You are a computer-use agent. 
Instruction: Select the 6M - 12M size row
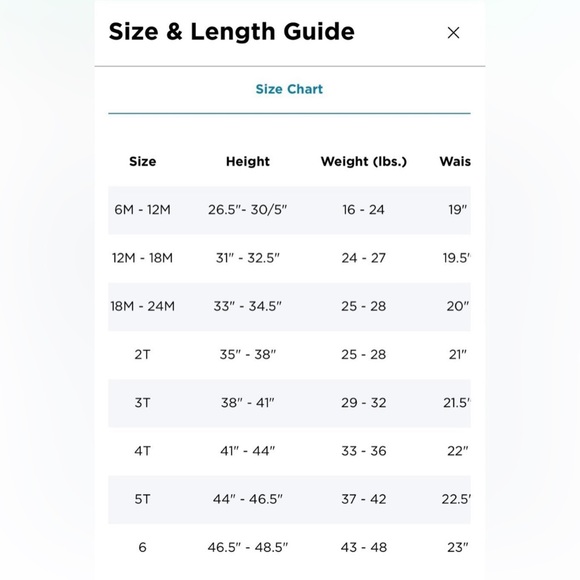[x=289, y=210]
